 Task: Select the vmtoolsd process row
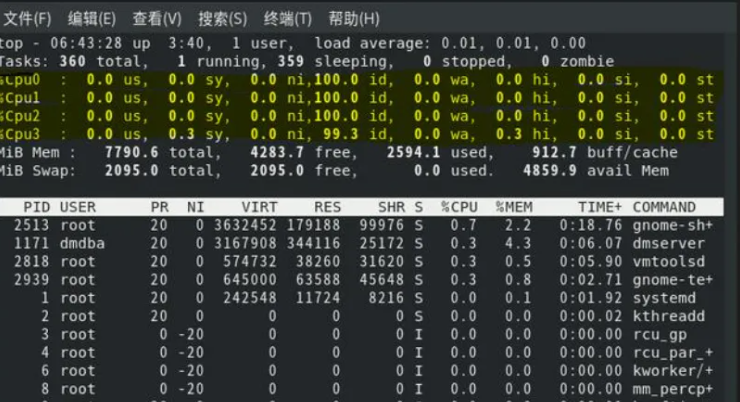pos(362,261)
